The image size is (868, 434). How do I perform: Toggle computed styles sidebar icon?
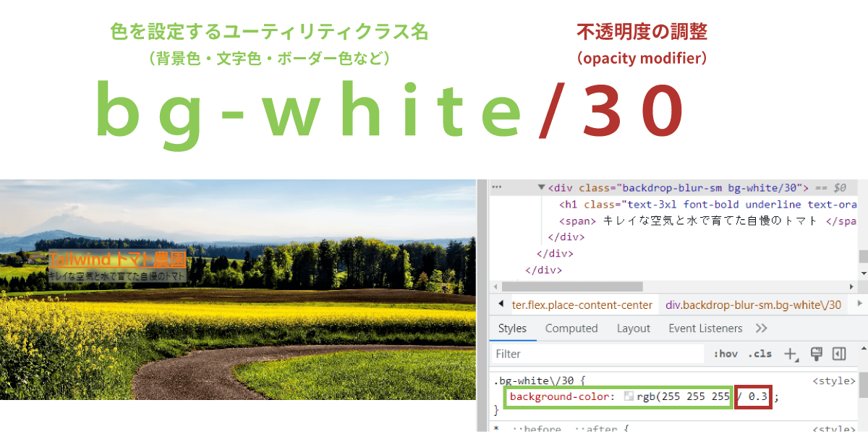tap(839, 354)
